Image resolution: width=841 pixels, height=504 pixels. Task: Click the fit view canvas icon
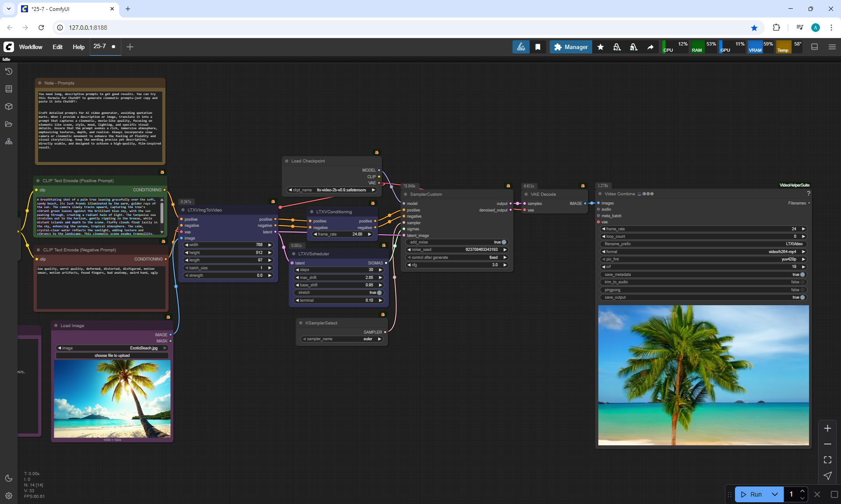(x=827, y=460)
